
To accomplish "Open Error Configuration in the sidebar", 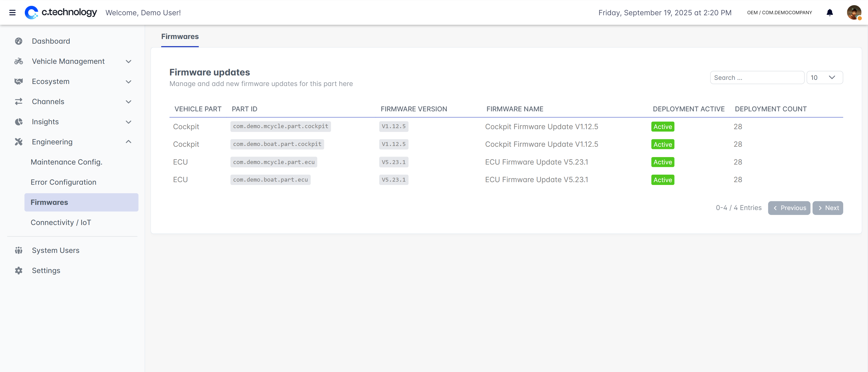I will point(63,182).
